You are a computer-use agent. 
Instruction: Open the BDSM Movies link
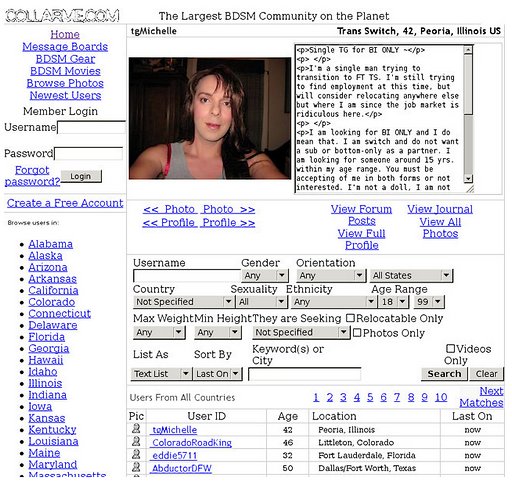click(x=65, y=71)
